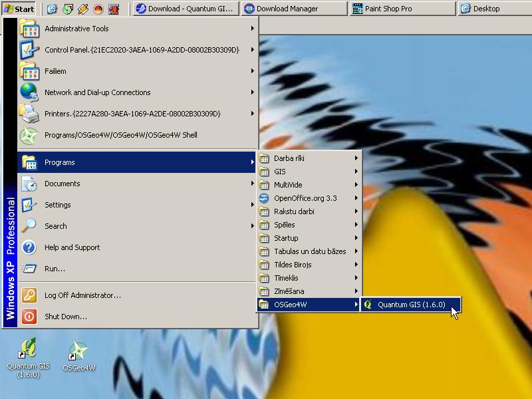The image size is (532, 399).
Task: Open the Quantum GIS (1.6.0) desktop shortcut
Action: click(28, 358)
